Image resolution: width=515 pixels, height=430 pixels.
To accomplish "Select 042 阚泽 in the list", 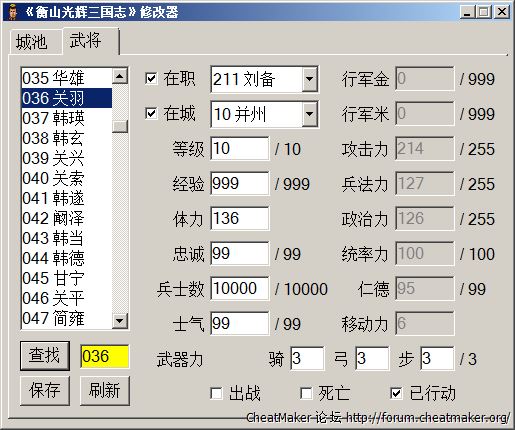I will tap(67, 218).
